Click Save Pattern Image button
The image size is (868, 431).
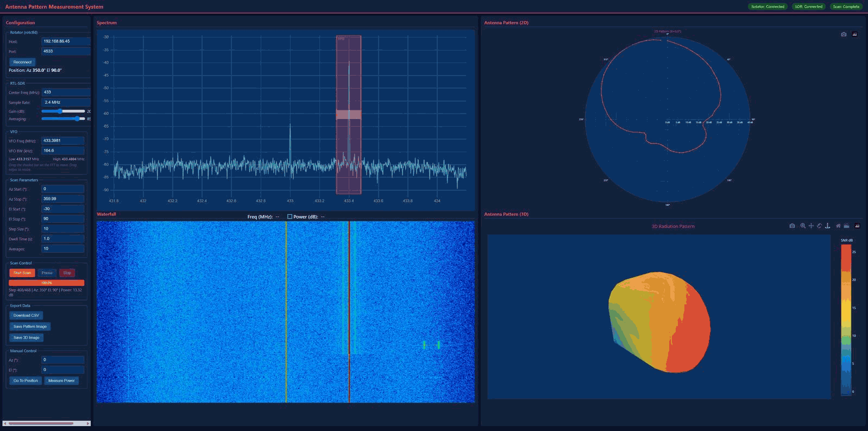pos(30,327)
